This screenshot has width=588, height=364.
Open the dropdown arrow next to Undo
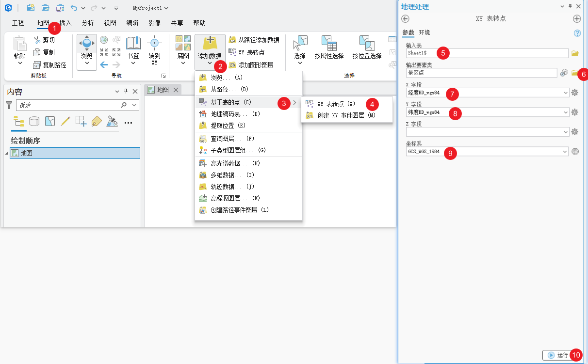[x=83, y=8]
